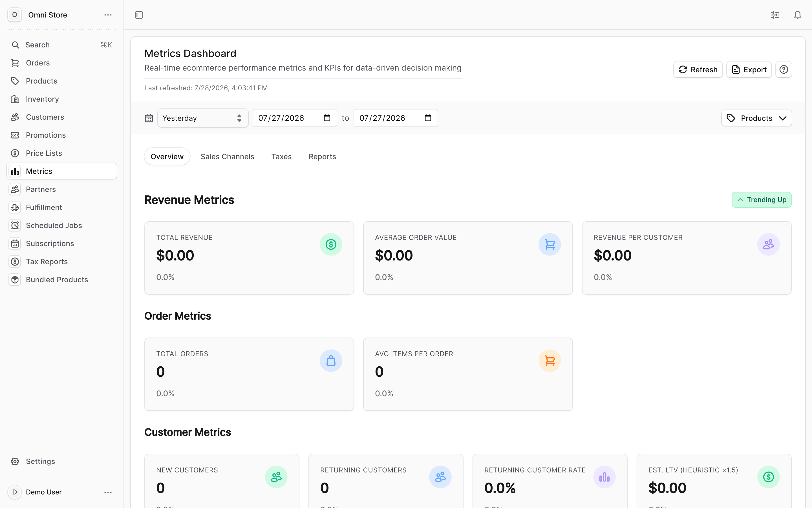Click the Est. LTV dollar icon

768,477
